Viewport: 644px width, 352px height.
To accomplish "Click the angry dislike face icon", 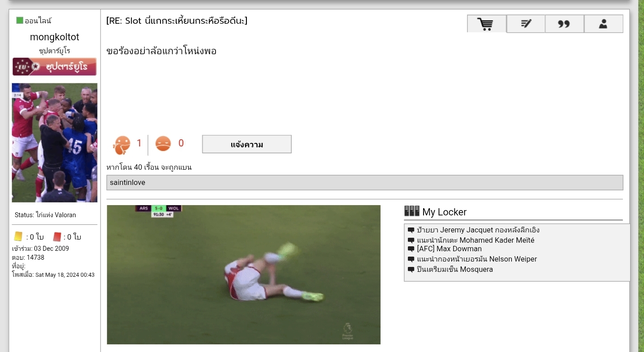I will (x=163, y=144).
